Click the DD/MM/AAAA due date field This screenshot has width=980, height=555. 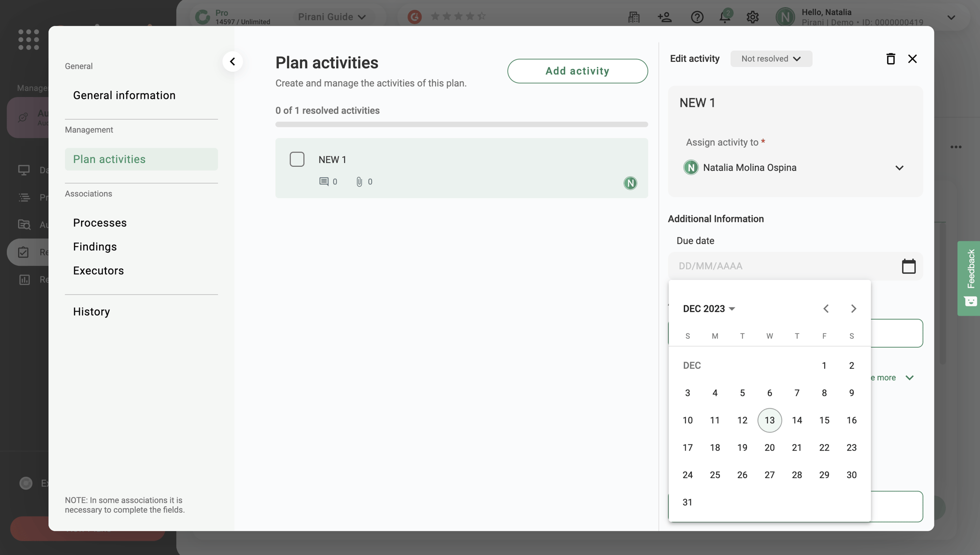tap(760, 266)
